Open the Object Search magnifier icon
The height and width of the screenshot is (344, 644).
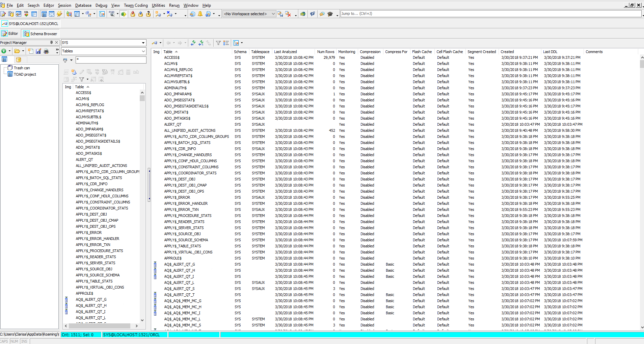pyautogui.click(x=69, y=14)
